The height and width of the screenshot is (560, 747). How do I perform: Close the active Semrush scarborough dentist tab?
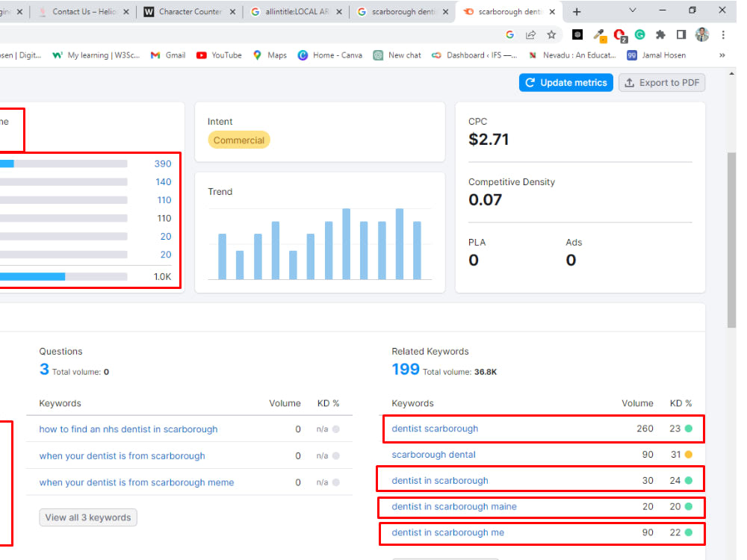click(x=552, y=12)
